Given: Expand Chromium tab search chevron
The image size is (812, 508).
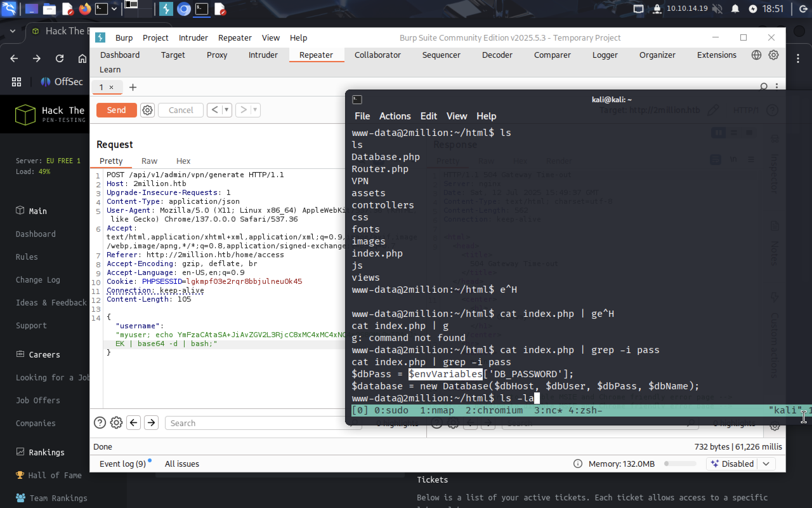Looking at the screenshot, I should click(x=13, y=31).
